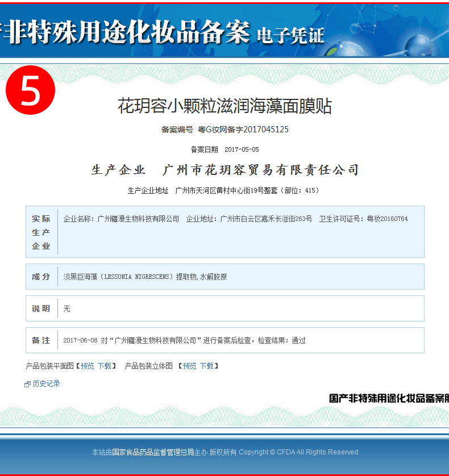Screen dimensions: 449x476
Task: Select manufacturer name 广州缰漫生物科技有限公司 in 实际生产企业 row
Action: point(138,219)
